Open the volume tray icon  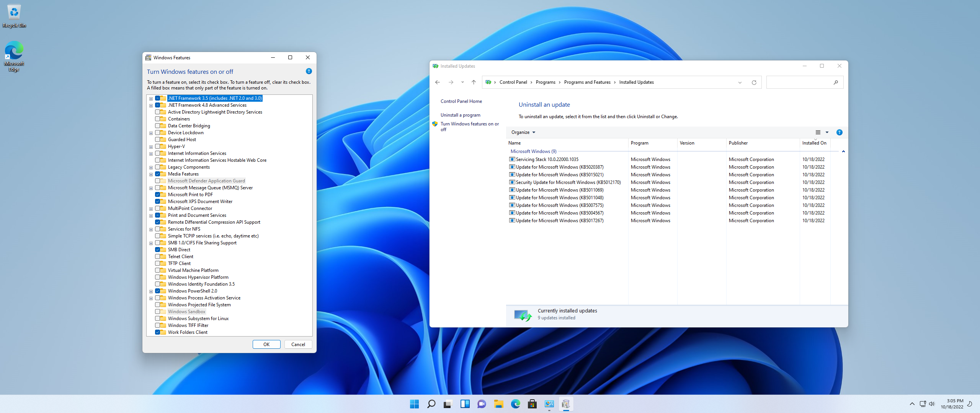(932, 404)
